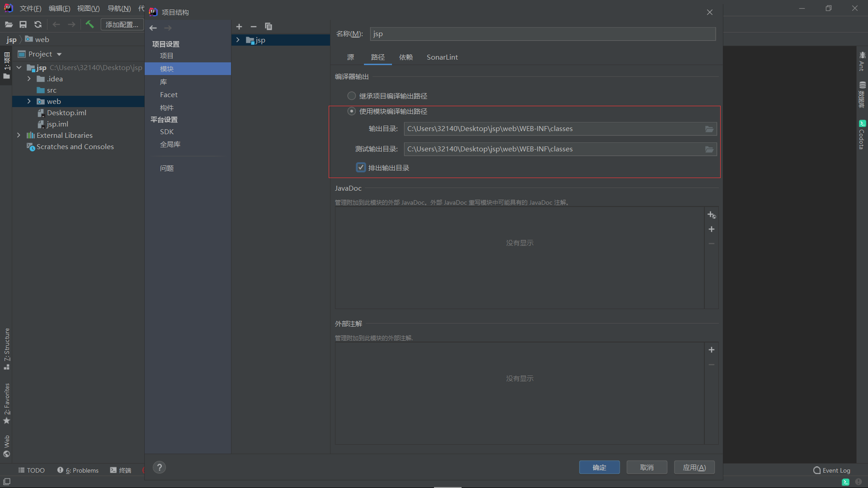Enable 使用模块编译输出路径 radio button

351,112
